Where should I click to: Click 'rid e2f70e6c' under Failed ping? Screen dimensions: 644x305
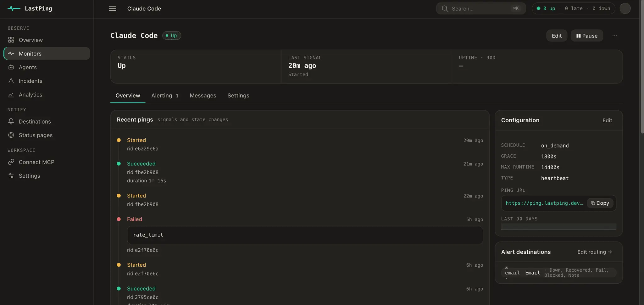click(143, 250)
